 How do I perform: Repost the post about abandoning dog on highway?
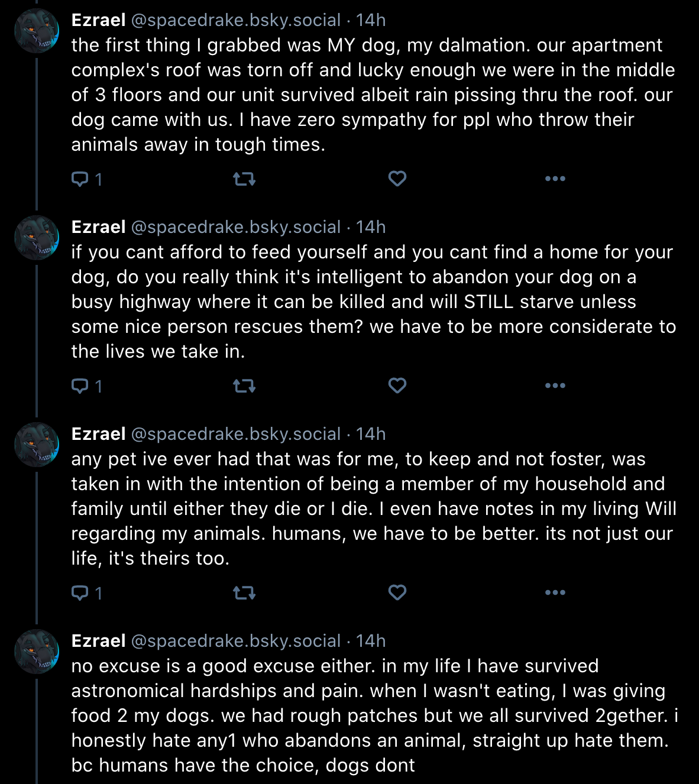[x=244, y=385]
